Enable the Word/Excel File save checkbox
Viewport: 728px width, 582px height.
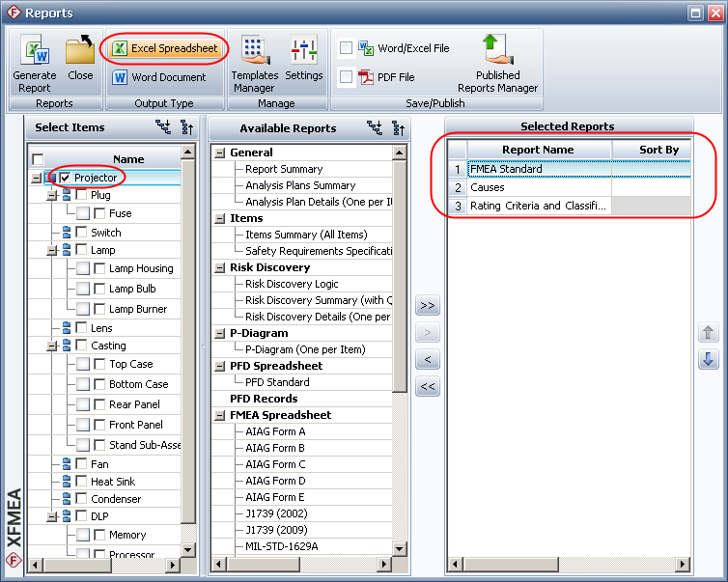click(346, 48)
